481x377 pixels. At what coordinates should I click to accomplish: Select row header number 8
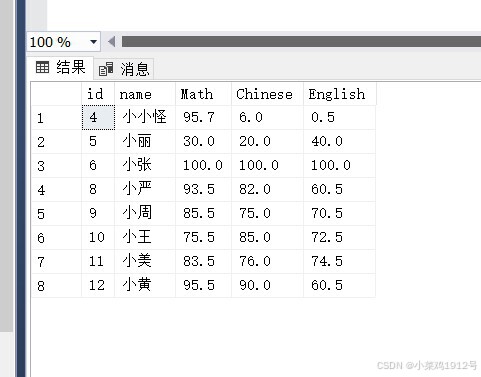[56, 286]
